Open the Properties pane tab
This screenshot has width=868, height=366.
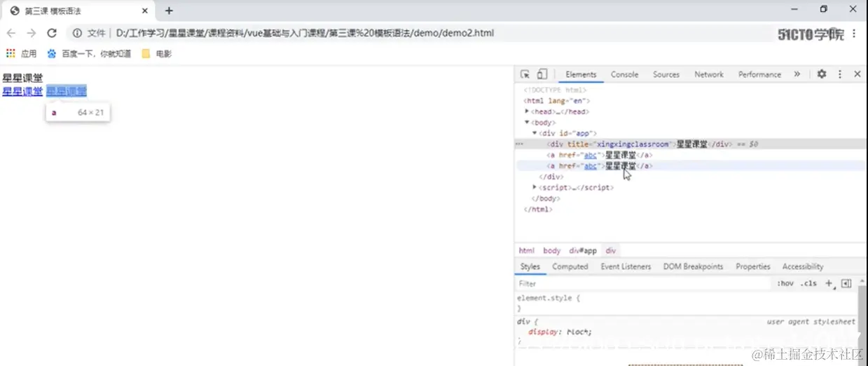(753, 266)
